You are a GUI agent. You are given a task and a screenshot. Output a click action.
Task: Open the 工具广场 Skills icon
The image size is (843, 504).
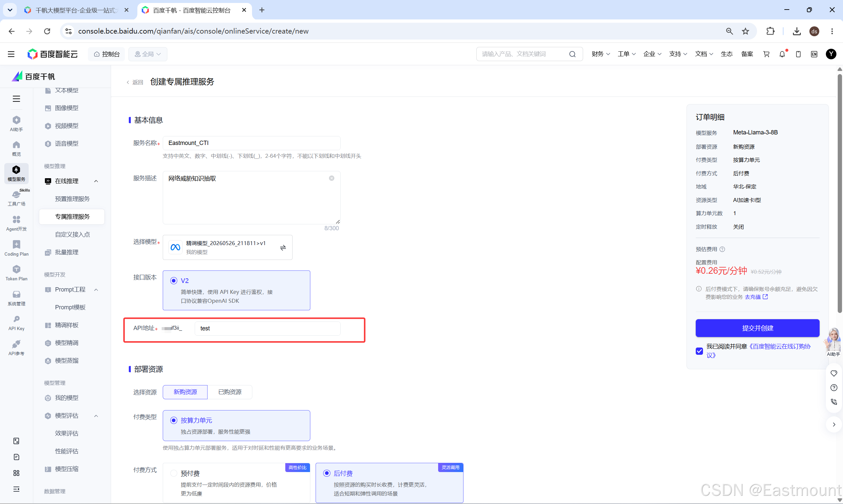point(16,198)
